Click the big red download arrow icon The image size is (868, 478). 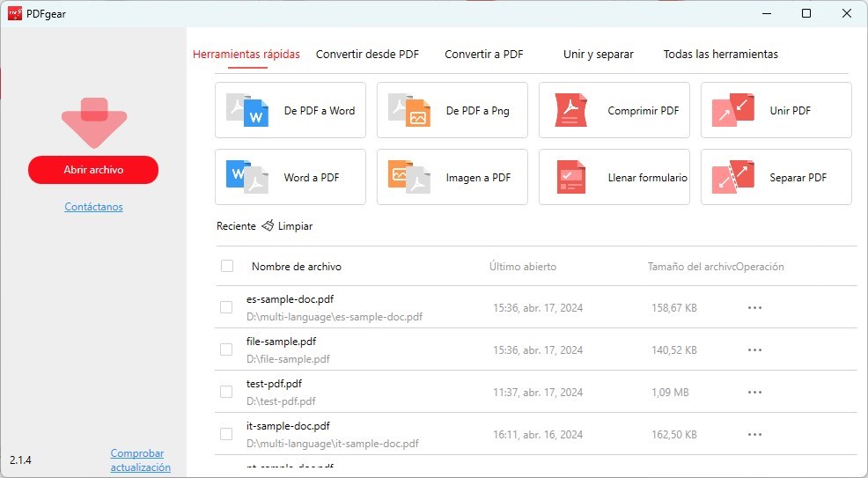click(x=94, y=122)
